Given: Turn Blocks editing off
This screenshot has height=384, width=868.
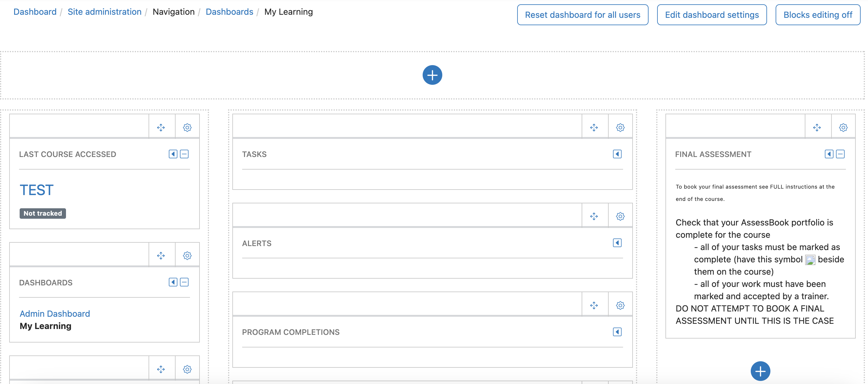Looking at the screenshot, I should click(818, 15).
